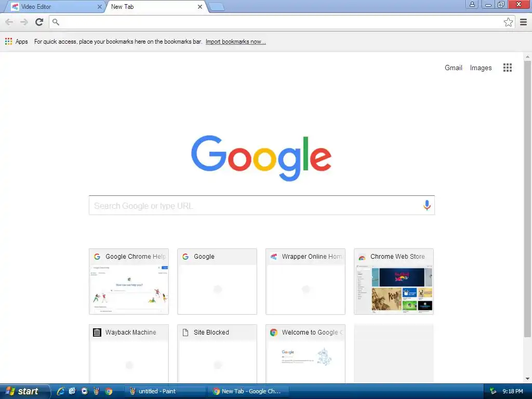Launch Paint from the quick launch bar
This screenshot has height=399, width=532.
[x=96, y=391]
